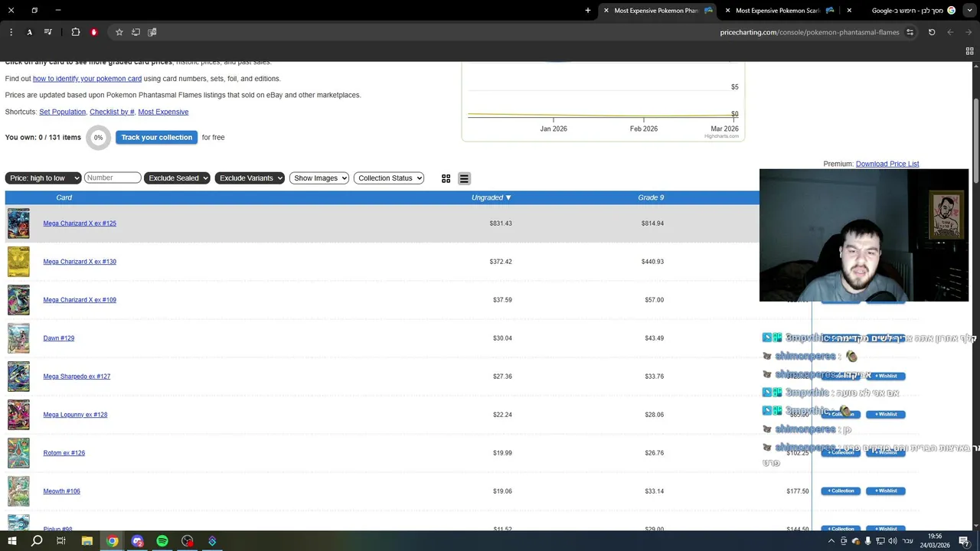The height and width of the screenshot is (551, 980).
Task: Open Chrome's three-dot menu
Action: tap(11, 32)
